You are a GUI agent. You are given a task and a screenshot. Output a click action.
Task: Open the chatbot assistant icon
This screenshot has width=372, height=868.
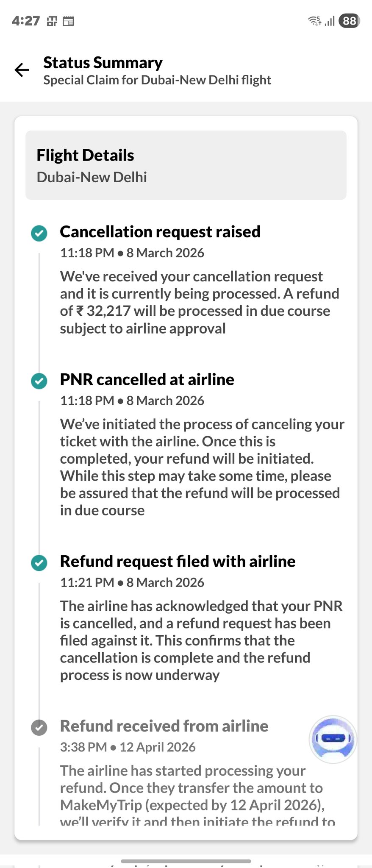333,739
